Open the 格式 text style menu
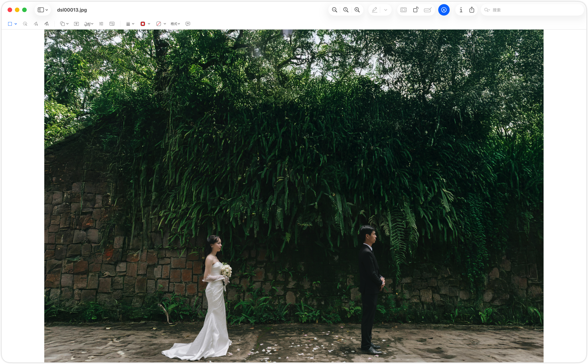This screenshot has height=364, width=588. point(175,24)
